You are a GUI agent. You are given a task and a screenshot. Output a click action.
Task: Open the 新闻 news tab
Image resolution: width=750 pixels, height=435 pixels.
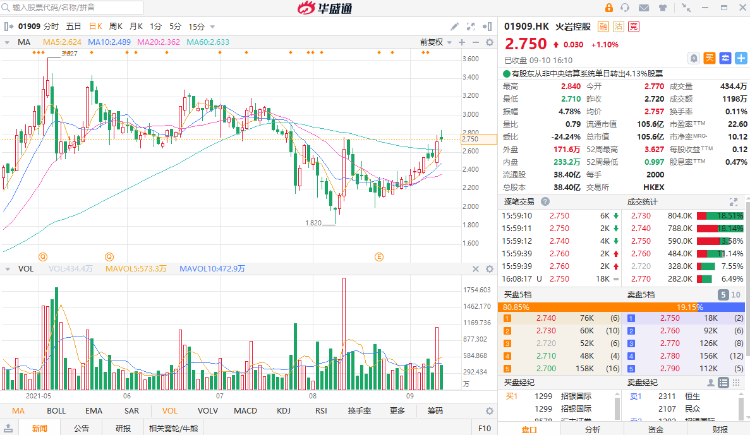click(x=40, y=428)
